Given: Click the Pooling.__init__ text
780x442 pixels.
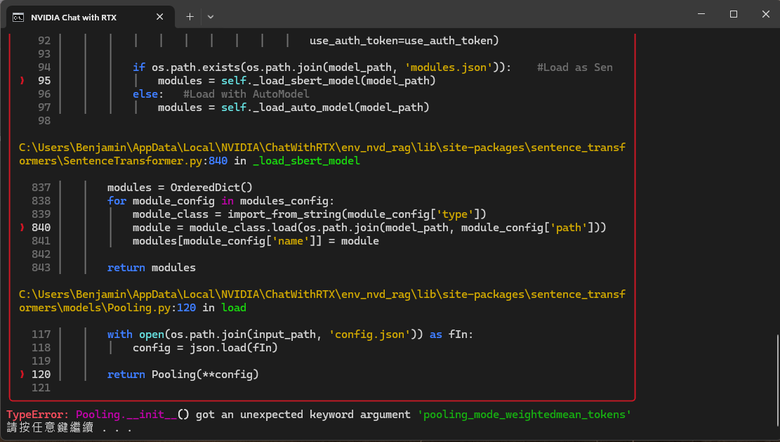Looking at the screenshot, I should (126, 414).
